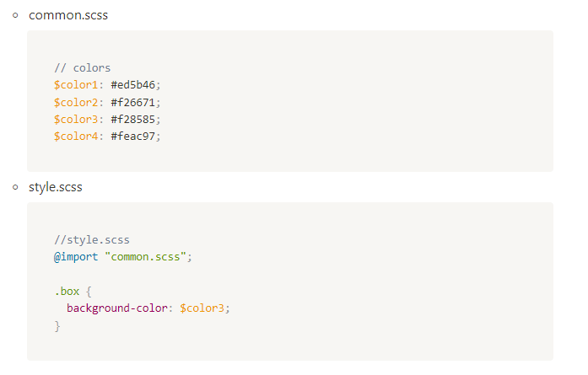Click the $color3 value in .box rule
This screenshot has height=375, width=588.
pyautogui.click(x=202, y=308)
